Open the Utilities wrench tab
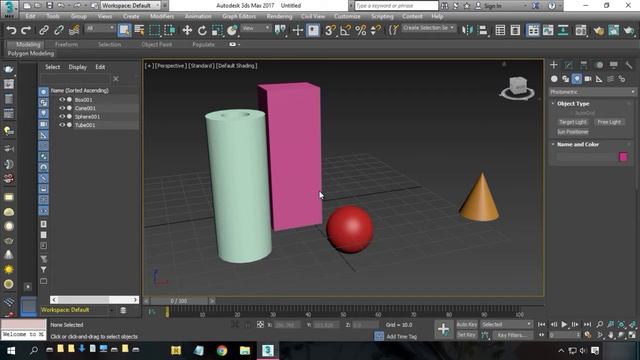This screenshot has height=360, width=640. [629, 65]
